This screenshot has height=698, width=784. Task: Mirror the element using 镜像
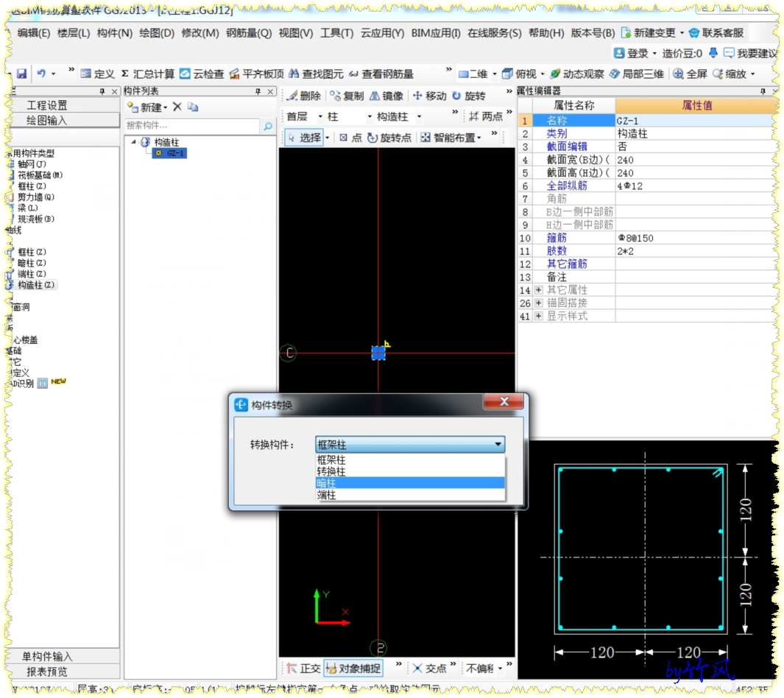click(x=386, y=96)
